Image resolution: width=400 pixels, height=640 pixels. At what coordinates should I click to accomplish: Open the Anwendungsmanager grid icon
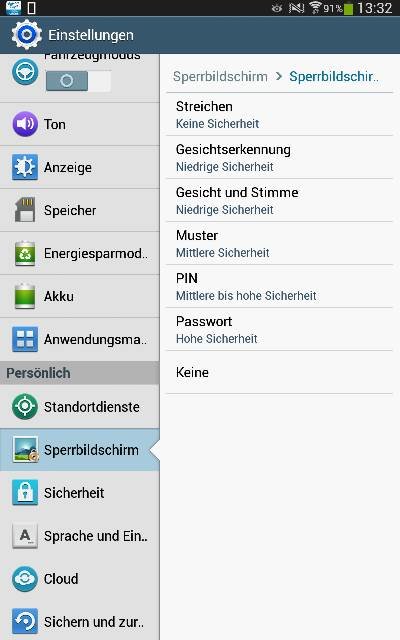(x=25, y=339)
